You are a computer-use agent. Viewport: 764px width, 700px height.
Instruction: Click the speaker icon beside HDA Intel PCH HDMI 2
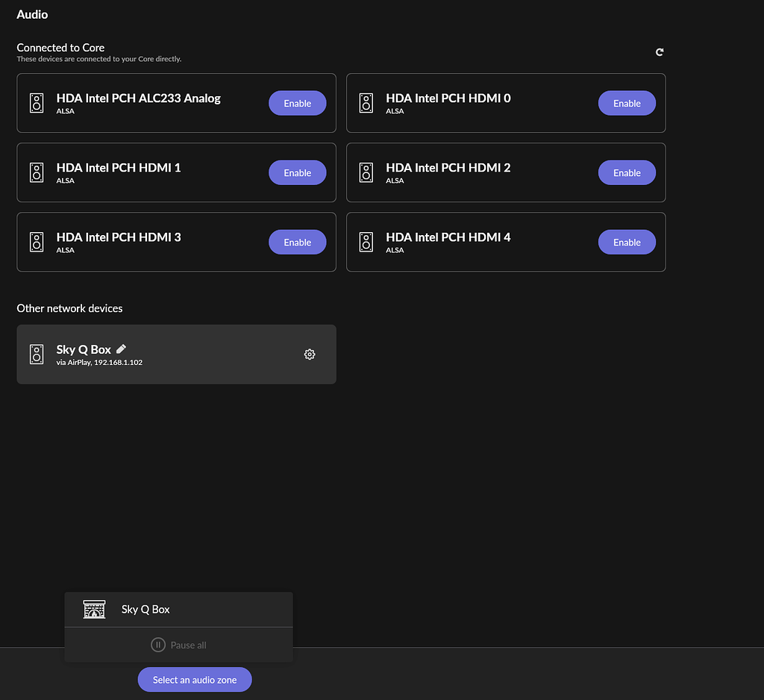366,172
